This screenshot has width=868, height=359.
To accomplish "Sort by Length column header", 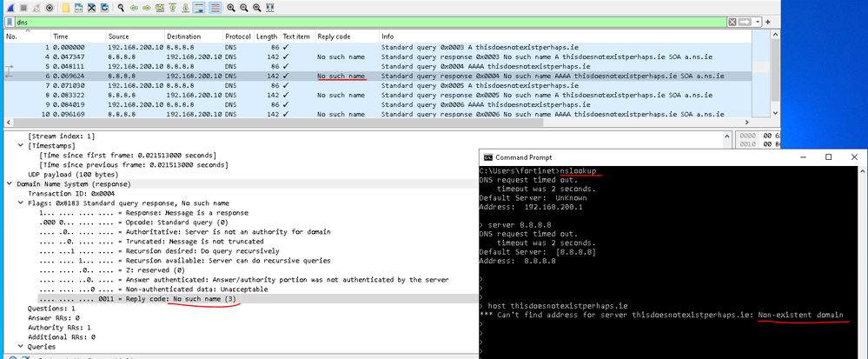I will tap(268, 37).
